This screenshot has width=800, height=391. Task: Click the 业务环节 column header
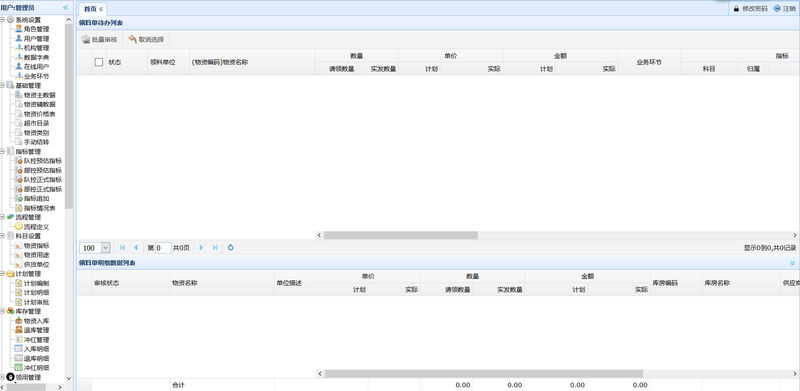pos(649,62)
